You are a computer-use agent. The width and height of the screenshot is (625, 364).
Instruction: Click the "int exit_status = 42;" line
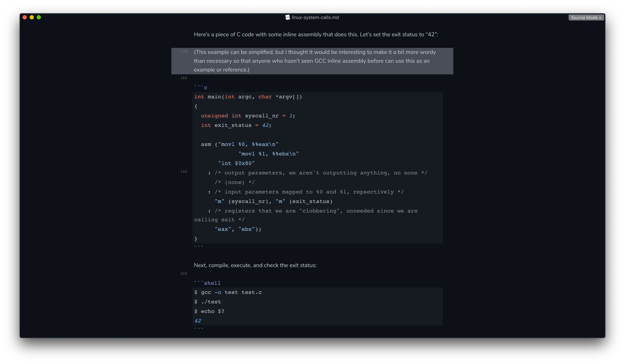236,125
